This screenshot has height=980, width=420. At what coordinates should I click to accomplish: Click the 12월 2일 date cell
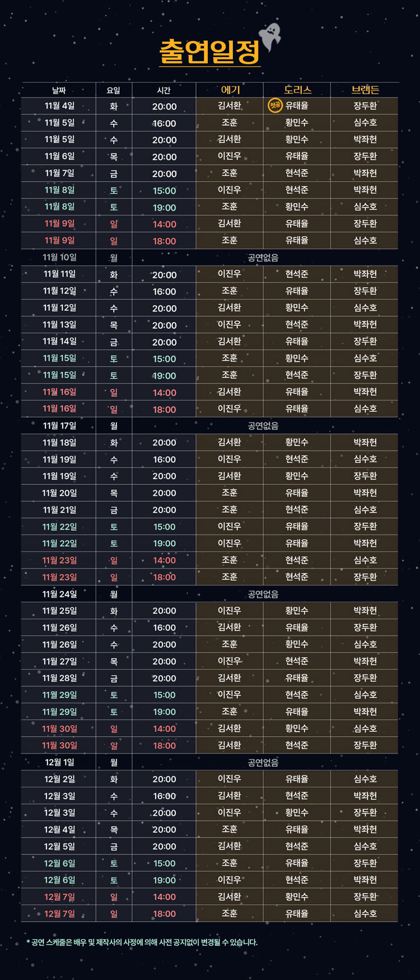pyautogui.click(x=59, y=779)
